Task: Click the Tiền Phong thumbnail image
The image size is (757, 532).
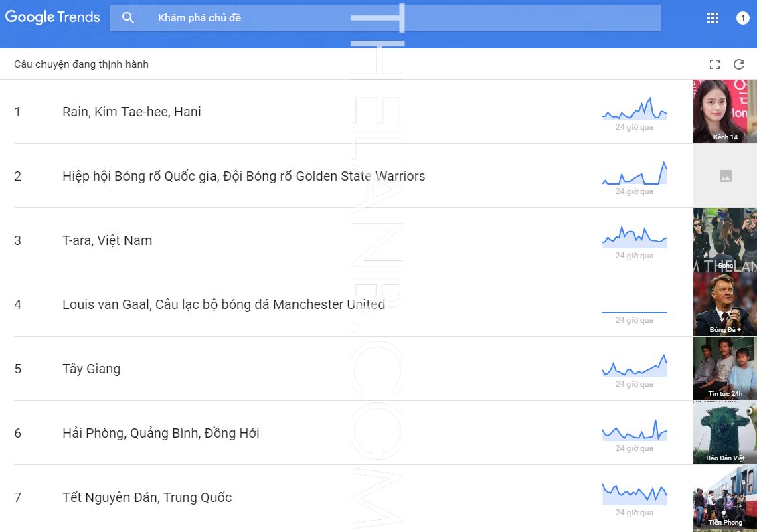Action: click(725, 497)
